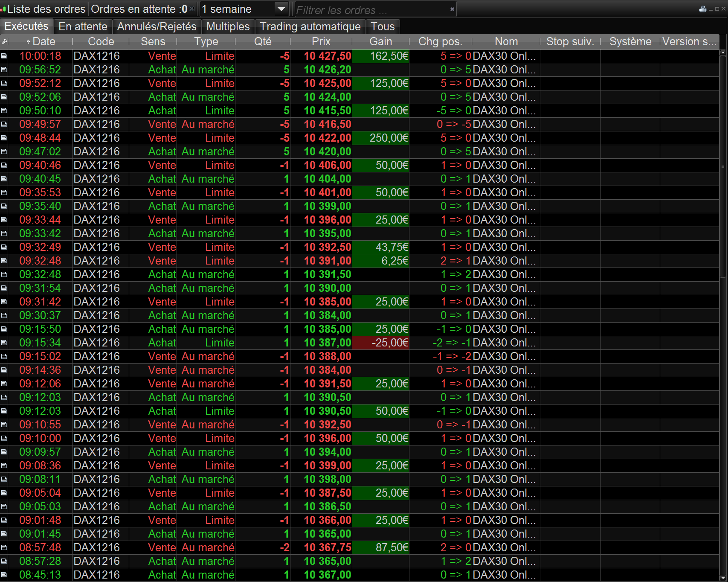Sort by the Chg pos. column header
The height and width of the screenshot is (582, 728).
(x=440, y=41)
